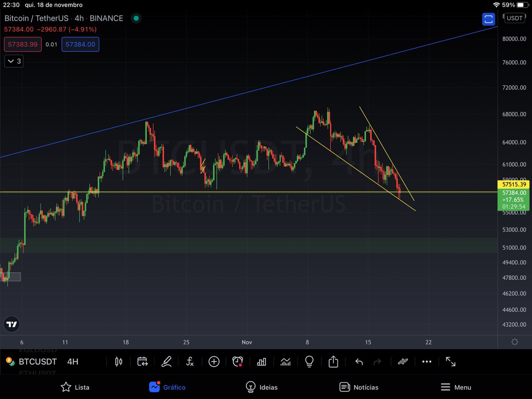532x399 pixels.
Task: Switch to the Lista tab
Action: 75,387
